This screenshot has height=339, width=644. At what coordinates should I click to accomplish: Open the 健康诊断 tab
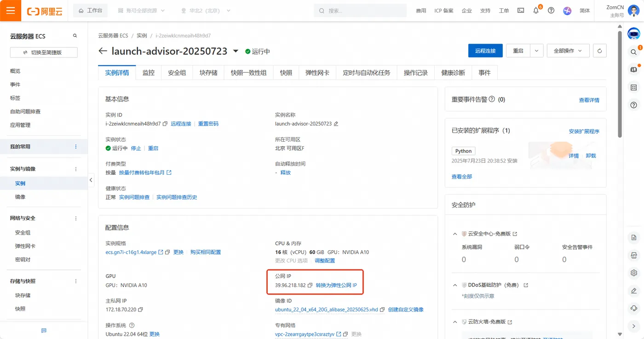pyautogui.click(x=453, y=73)
